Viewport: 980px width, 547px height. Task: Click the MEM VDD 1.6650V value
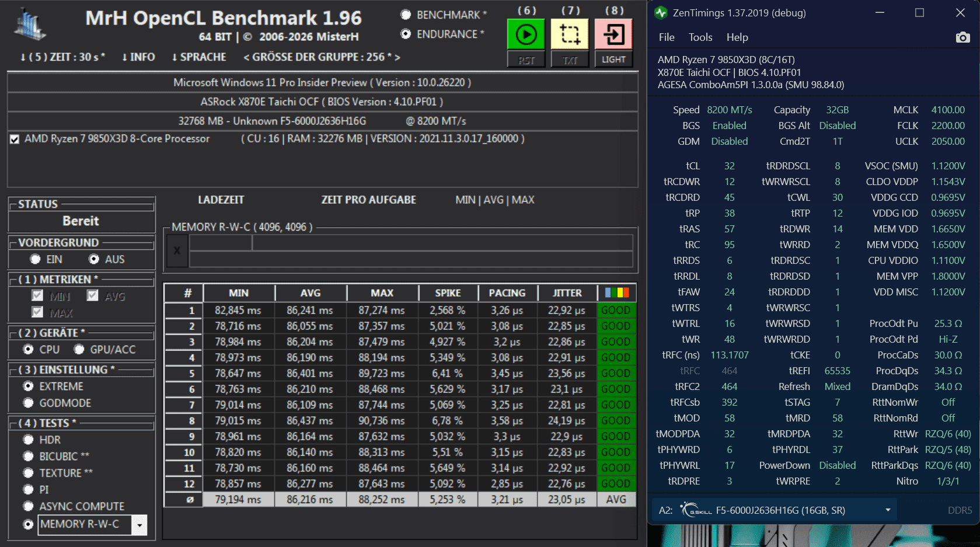coord(948,229)
